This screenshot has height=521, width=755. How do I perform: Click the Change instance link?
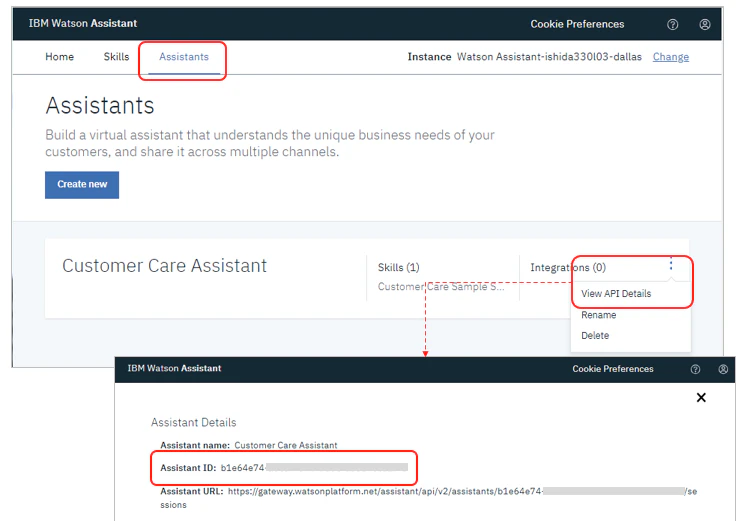(670, 57)
